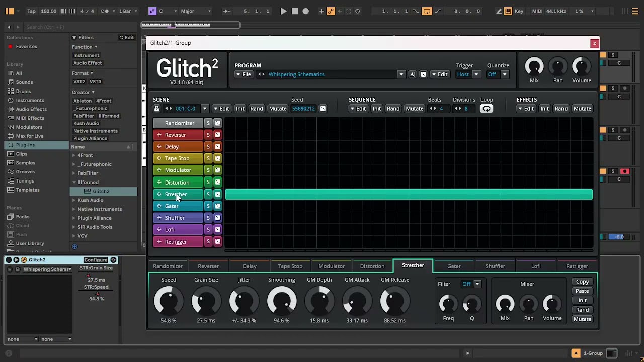Toggle draw mode pencil icon
Image resolution: width=644 pixels, height=362 pixels.
pos(499,11)
